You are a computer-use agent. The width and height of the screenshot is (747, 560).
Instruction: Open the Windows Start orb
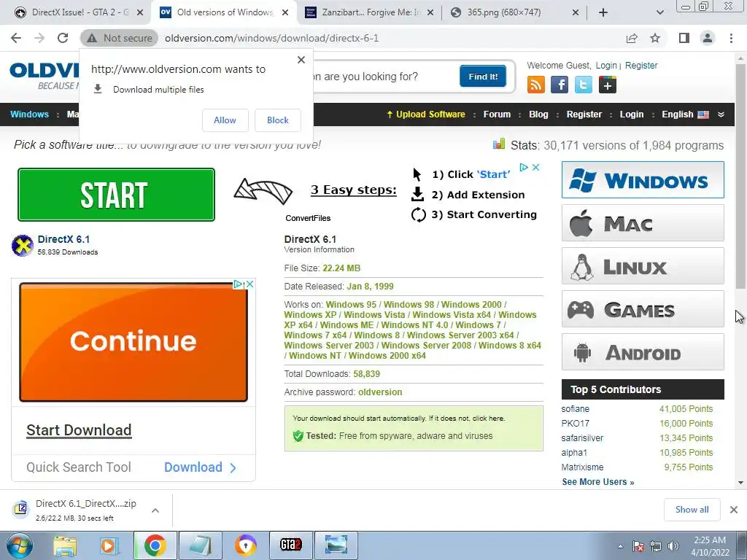(x=19, y=545)
